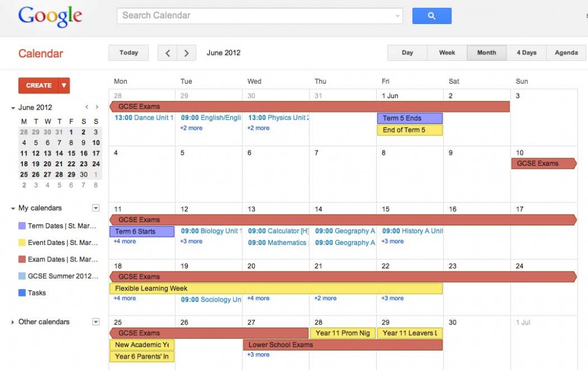Screen dimensions: 588x370
Task: Click day 15 in the mini calendar
Action: click(x=70, y=154)
